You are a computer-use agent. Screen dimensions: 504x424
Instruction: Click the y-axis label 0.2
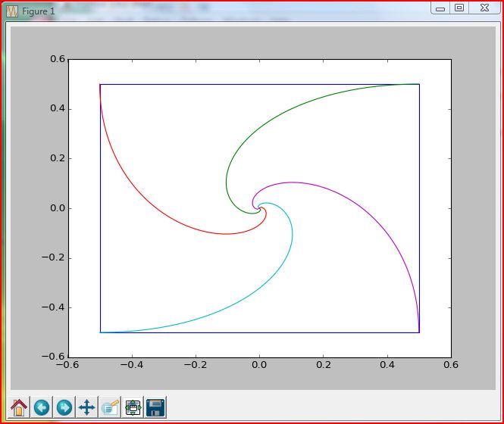pyautogui.click(x=57, y=158)
